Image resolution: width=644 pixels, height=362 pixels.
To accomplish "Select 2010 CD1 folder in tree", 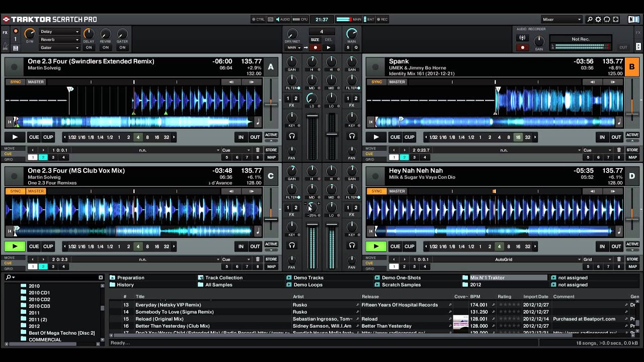I will point(39,293).
